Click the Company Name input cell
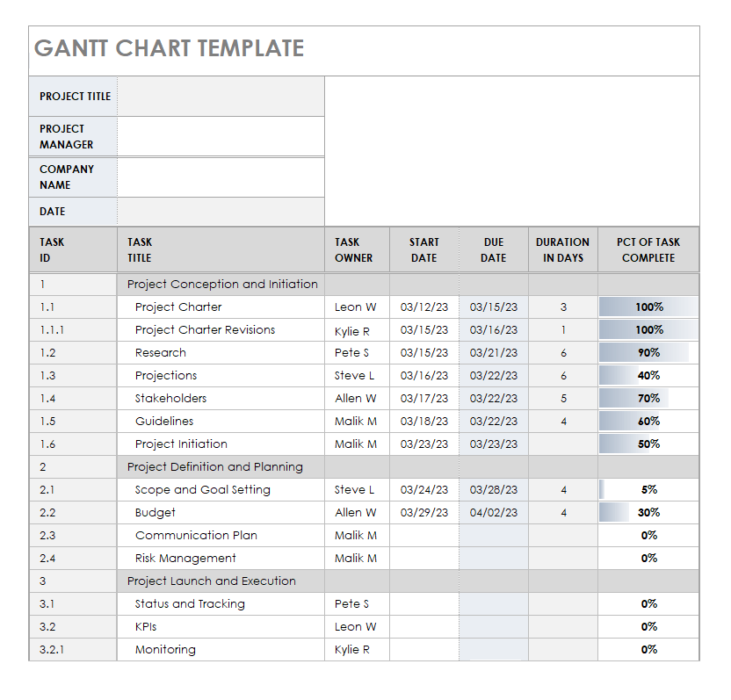This screenshot has width=731, height=700. pos(221,177)
